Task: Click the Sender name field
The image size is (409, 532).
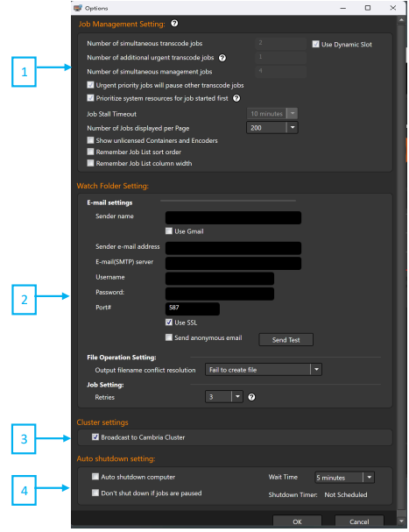Action: click(233, 218)
